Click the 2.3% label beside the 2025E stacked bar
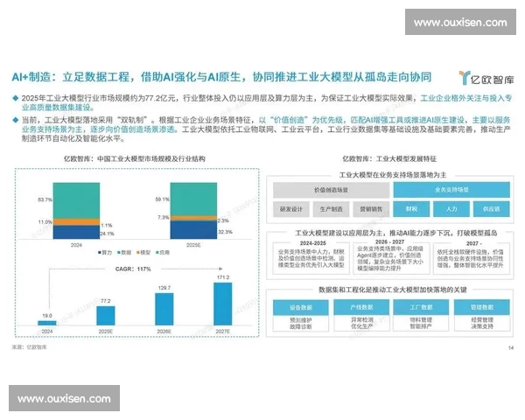This screenshot has width=525, height=420. (223, 220)
